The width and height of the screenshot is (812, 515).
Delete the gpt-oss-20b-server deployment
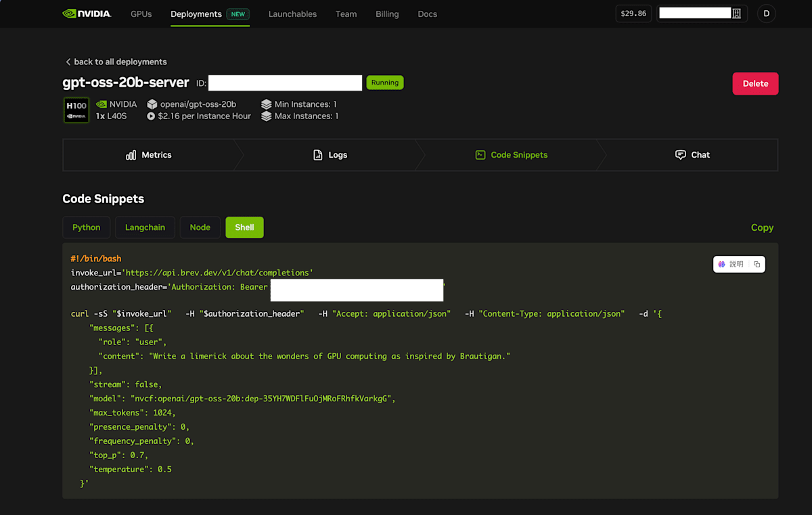[755, 84]
